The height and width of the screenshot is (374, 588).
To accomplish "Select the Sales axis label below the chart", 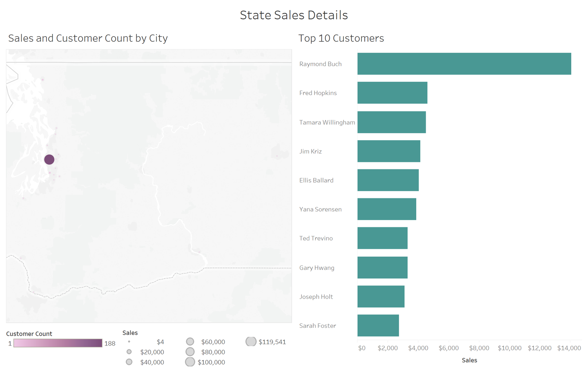I will tap(469, 360).
